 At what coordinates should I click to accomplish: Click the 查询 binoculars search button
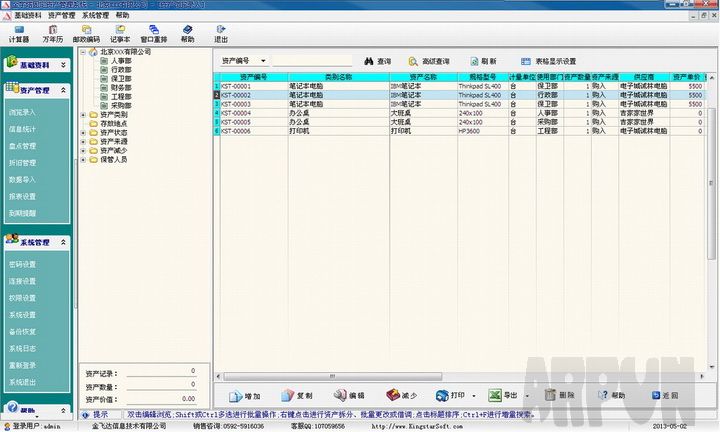point(377,61)
